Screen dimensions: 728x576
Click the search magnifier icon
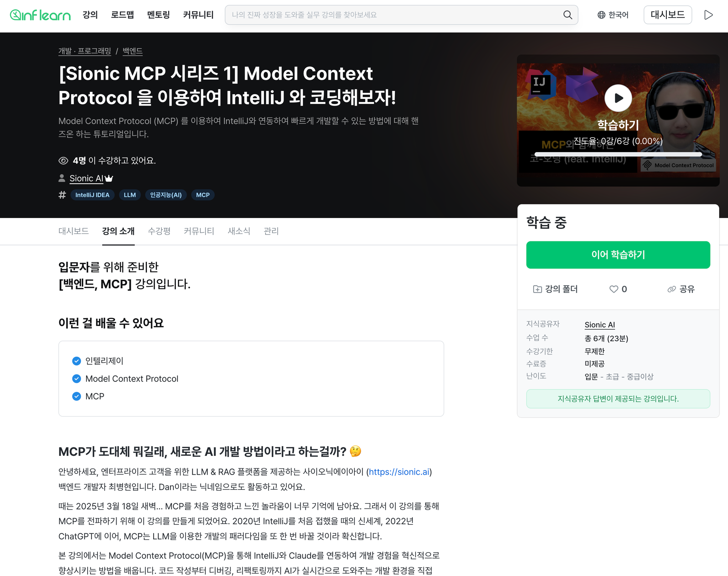(x=568, y=15)
